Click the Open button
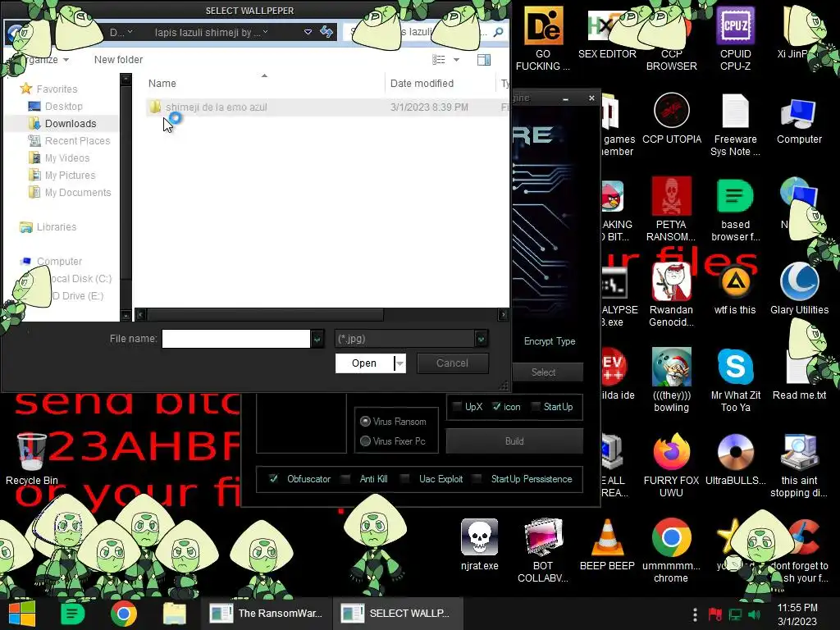The height and width of the screenshot is (630, 840). pyautogui.click(x=364, y=363)
